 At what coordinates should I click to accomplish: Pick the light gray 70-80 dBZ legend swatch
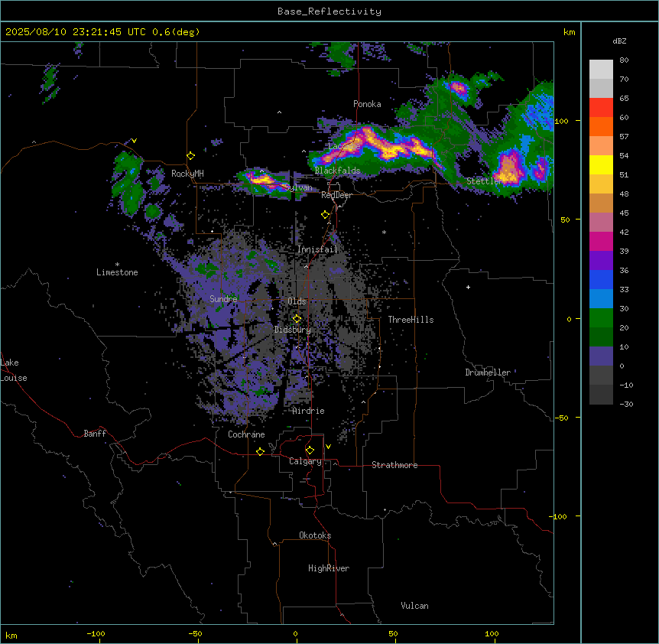601,70
